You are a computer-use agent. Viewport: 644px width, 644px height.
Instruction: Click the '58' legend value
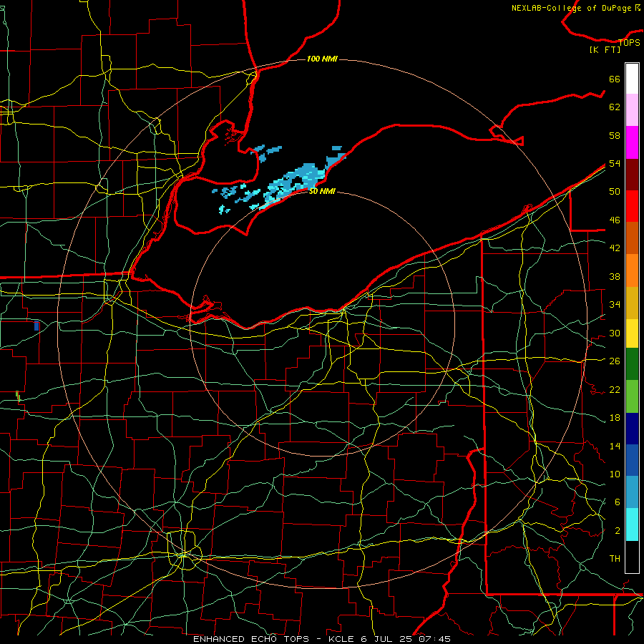point(615,135)
